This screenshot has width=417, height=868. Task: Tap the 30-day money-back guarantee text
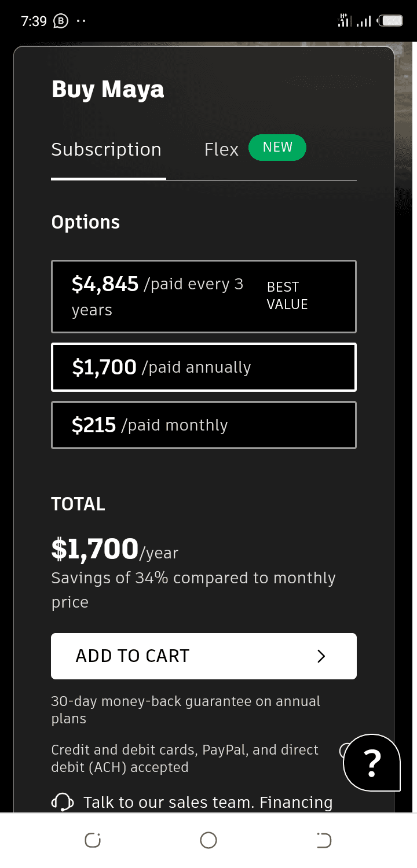tap(186, 710)
